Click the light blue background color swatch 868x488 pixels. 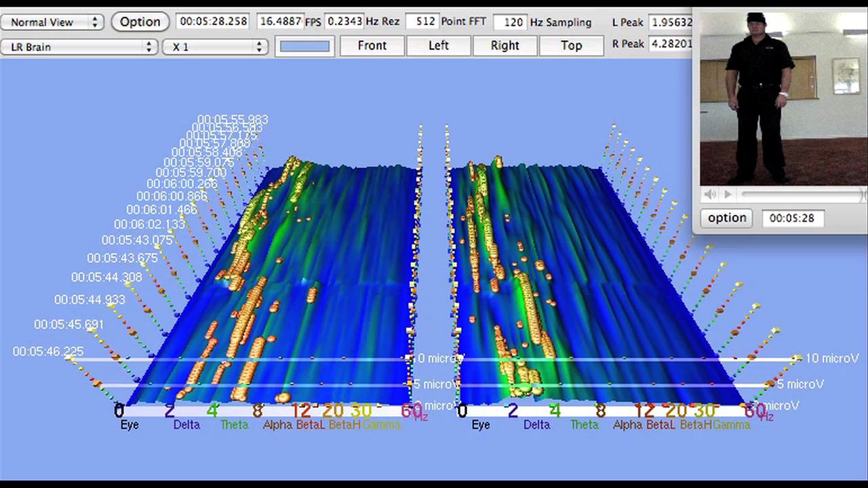(x=304, y=46)
